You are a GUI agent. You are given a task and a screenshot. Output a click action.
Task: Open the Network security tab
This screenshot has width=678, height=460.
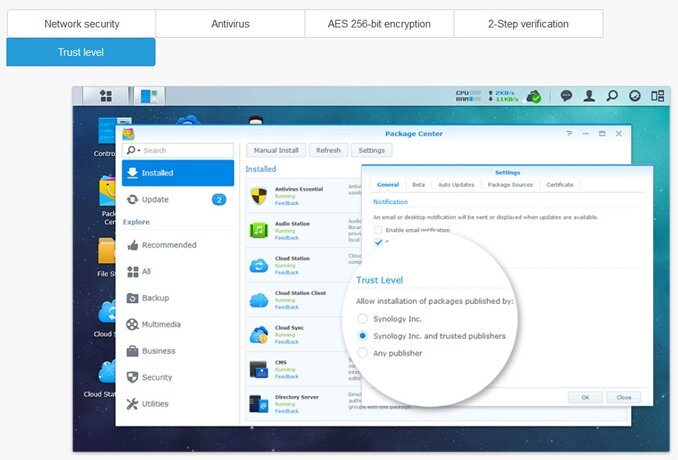[x=81, y=24]
